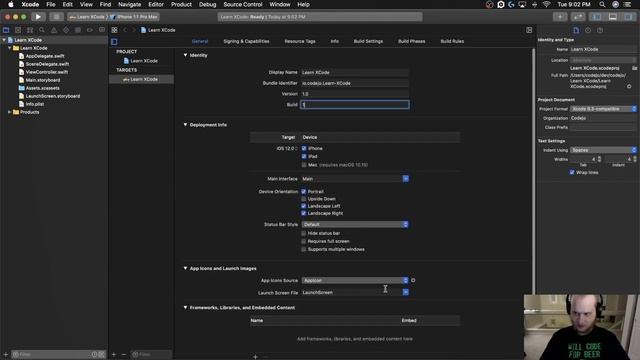Show the project navigator
The image size is (640, 360).
tap(6, 30)
